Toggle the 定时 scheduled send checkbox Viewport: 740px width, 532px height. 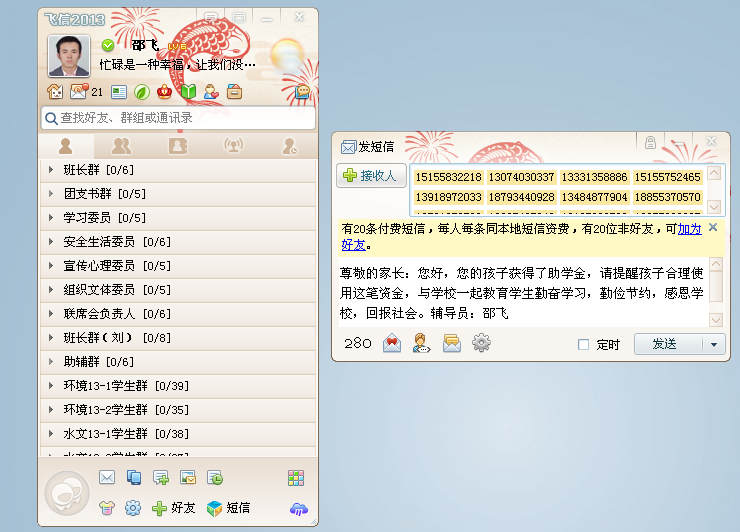pyautogui.click(x=583, y=345)
